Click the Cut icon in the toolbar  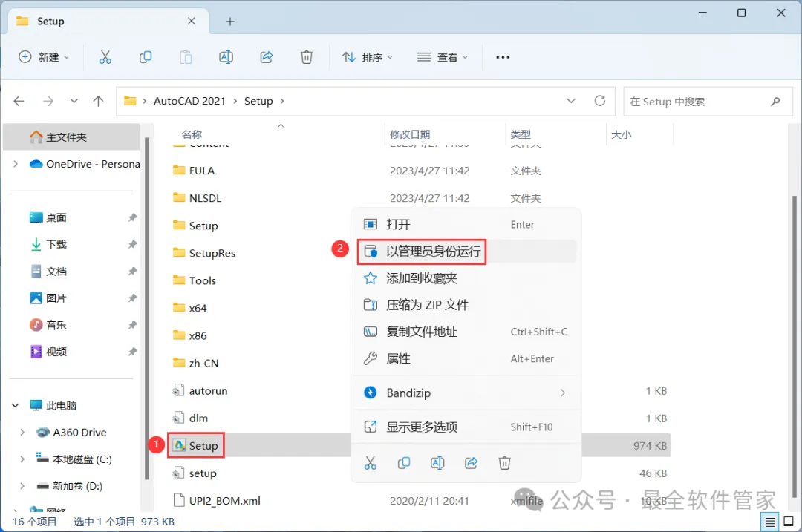tap(105, 57)
